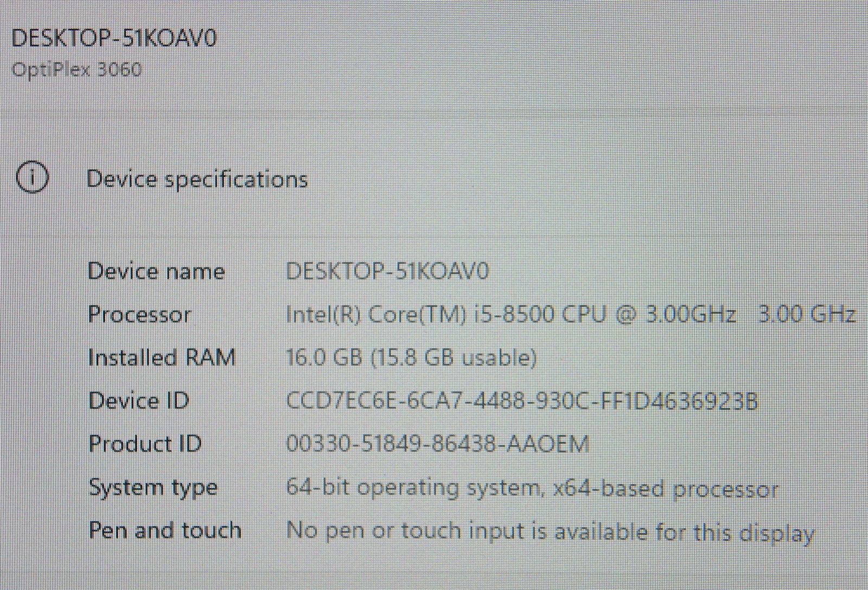Click the Processor label
Image resolution: width=868 pixels, height=590 pixels.
click(139, 315)
